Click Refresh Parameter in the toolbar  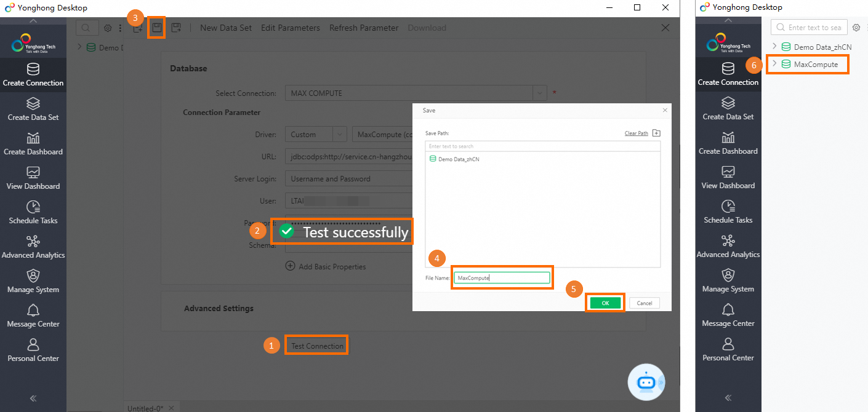(x=364, y=28)
